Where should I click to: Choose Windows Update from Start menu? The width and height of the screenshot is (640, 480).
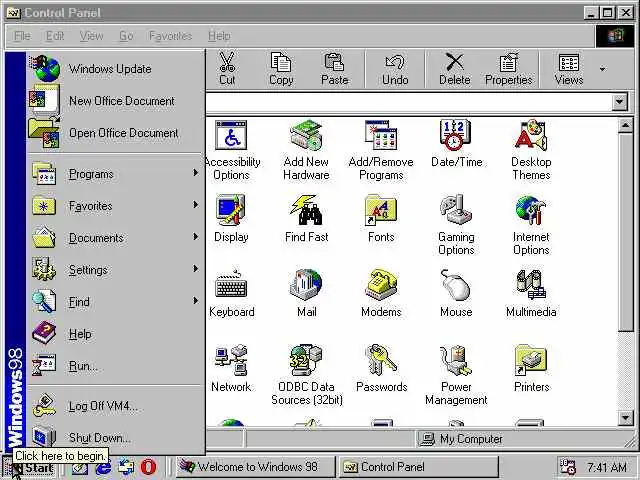click(x=115, y=69)
